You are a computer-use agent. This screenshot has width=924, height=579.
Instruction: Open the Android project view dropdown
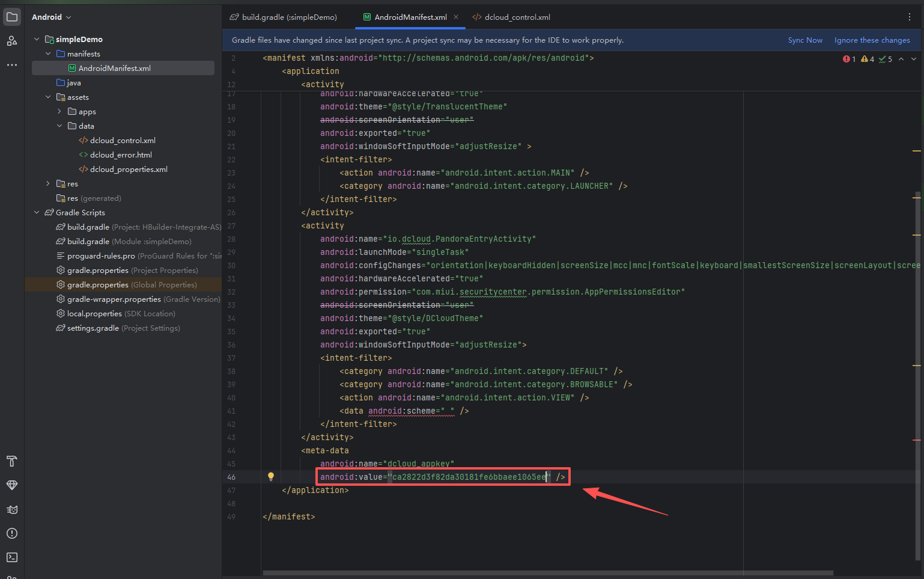52,17
